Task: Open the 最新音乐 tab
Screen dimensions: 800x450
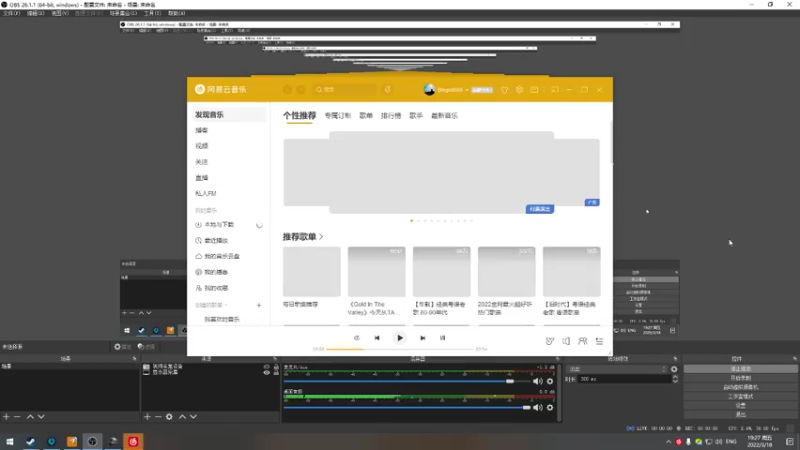Action: pyautogui.click(x=444, y=116)
